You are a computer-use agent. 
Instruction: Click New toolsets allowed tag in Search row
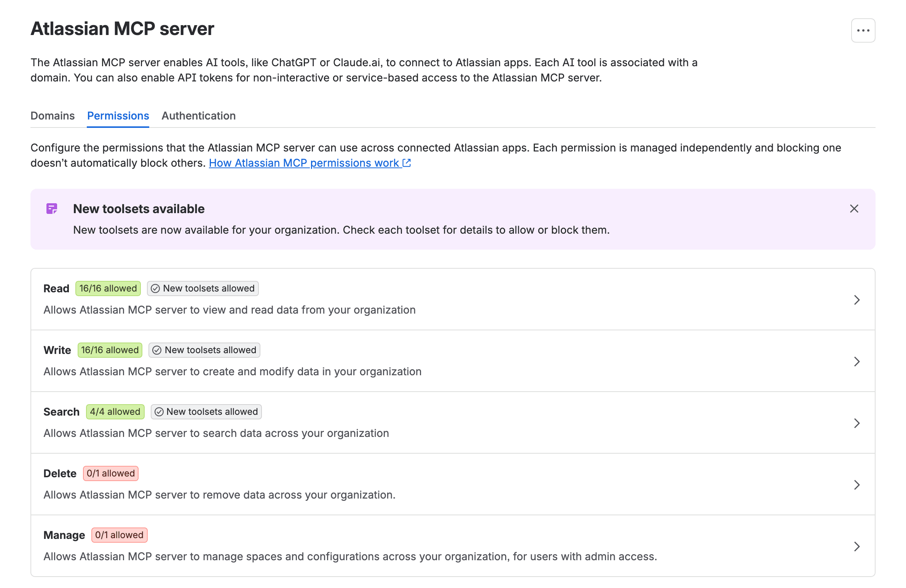(x=206, y=412)
